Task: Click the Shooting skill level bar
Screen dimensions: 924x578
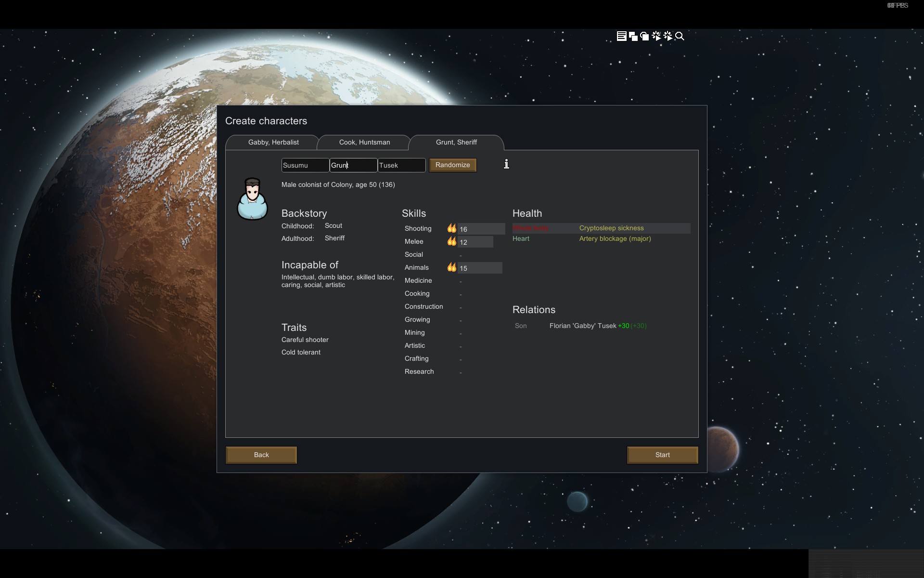Action: pyautogui.click(x=481, y=229)
